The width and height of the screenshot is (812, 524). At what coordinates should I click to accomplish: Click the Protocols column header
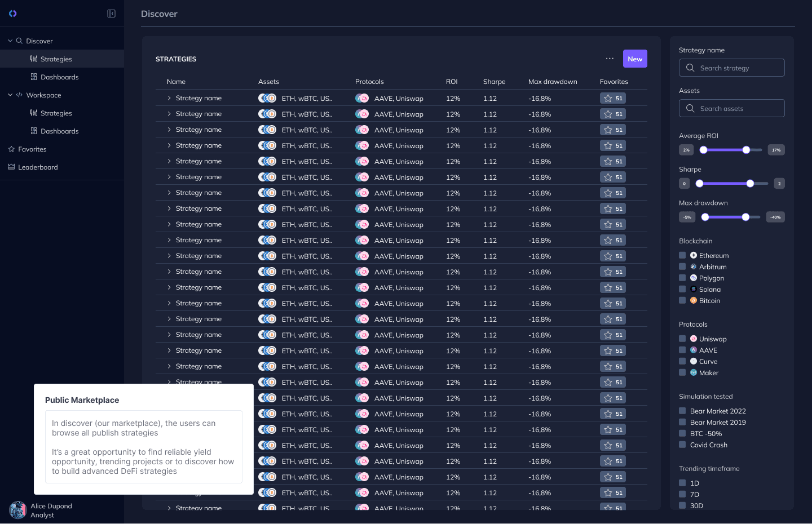(x=369, y=82)
